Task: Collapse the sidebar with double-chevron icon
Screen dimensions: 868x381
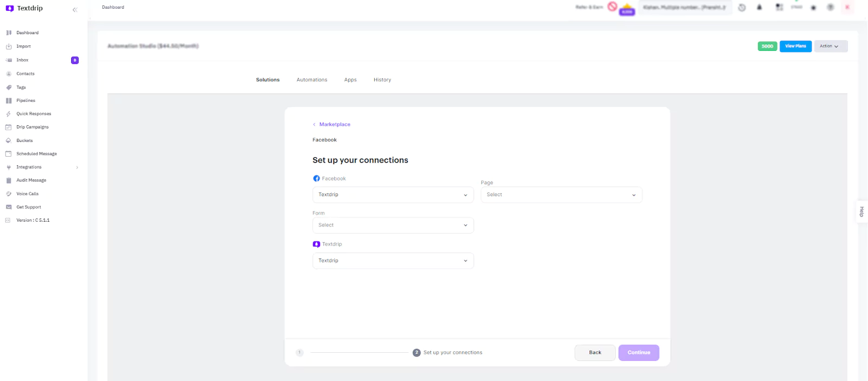Action: pos(75,10)
